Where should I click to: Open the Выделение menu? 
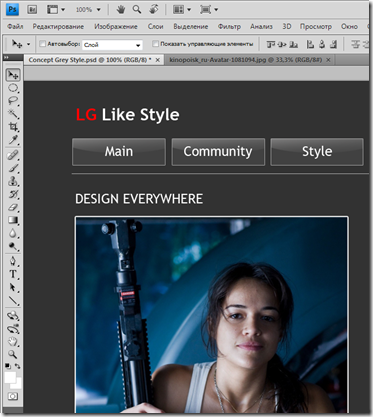[x=191, y=26]
